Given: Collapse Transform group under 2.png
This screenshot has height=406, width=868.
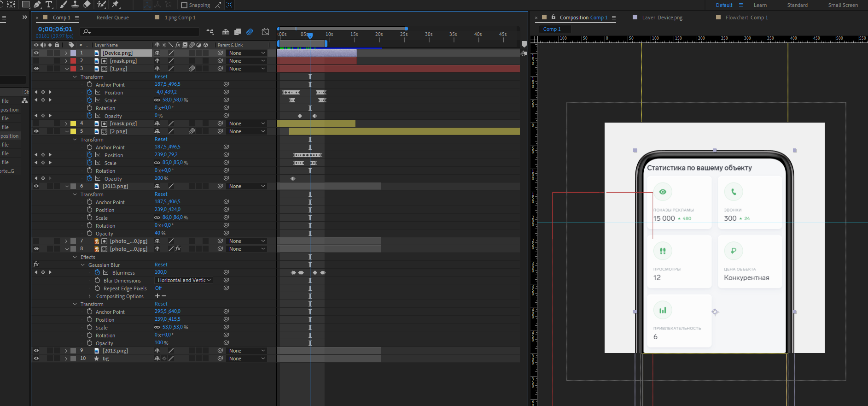Looking at the screenshot, I should pos(75,140).
